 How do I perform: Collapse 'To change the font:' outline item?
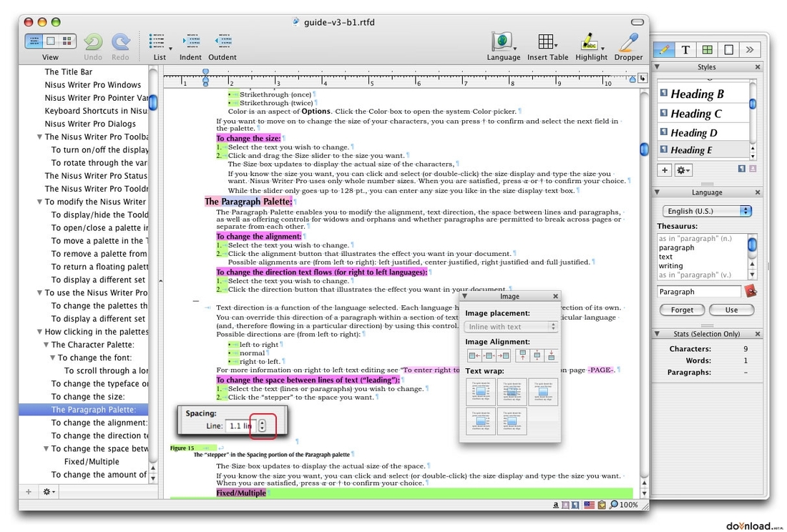52,358
